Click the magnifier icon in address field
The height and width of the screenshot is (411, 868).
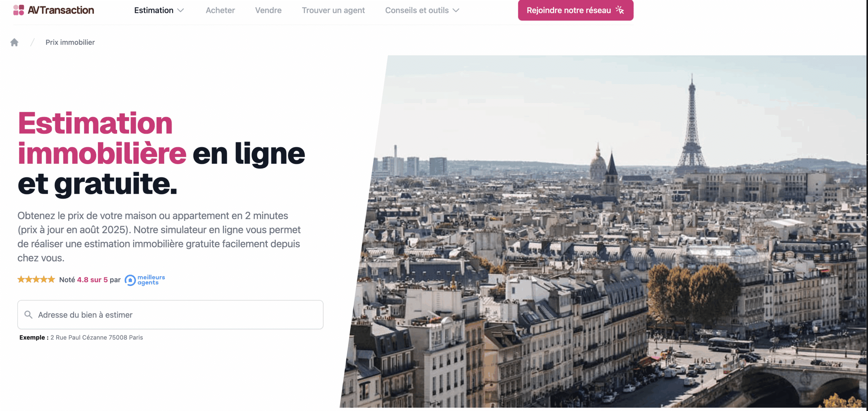point(28,315)
